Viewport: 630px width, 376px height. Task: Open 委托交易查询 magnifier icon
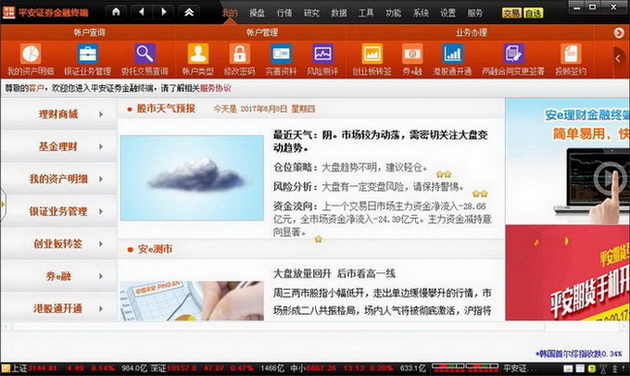pyautogui.click(x=145, y=54)
